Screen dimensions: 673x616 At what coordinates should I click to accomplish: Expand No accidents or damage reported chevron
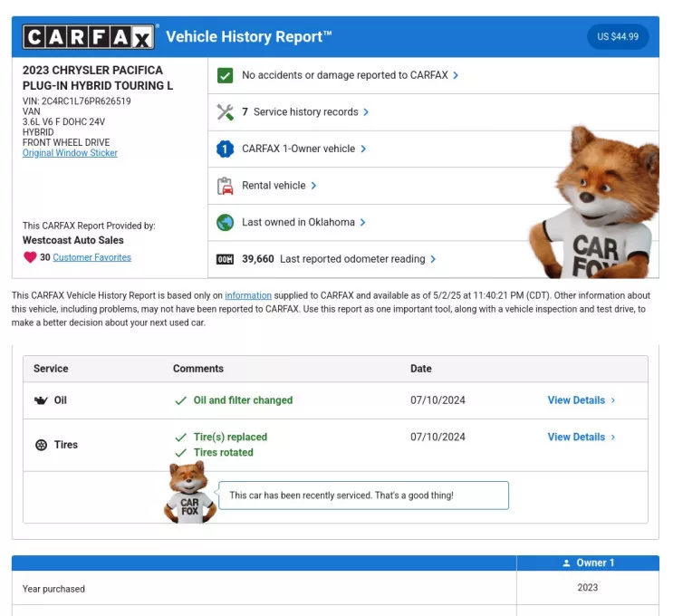(456, 75)
